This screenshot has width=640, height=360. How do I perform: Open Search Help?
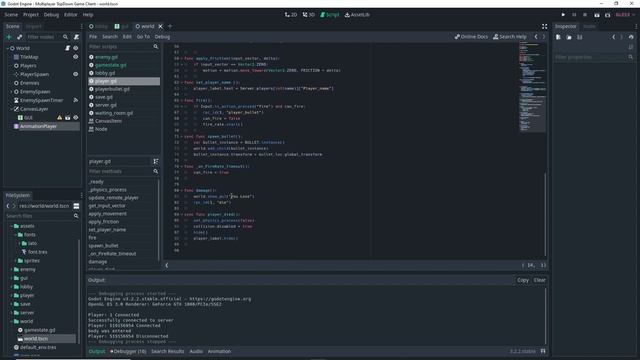tap(510, 37)
